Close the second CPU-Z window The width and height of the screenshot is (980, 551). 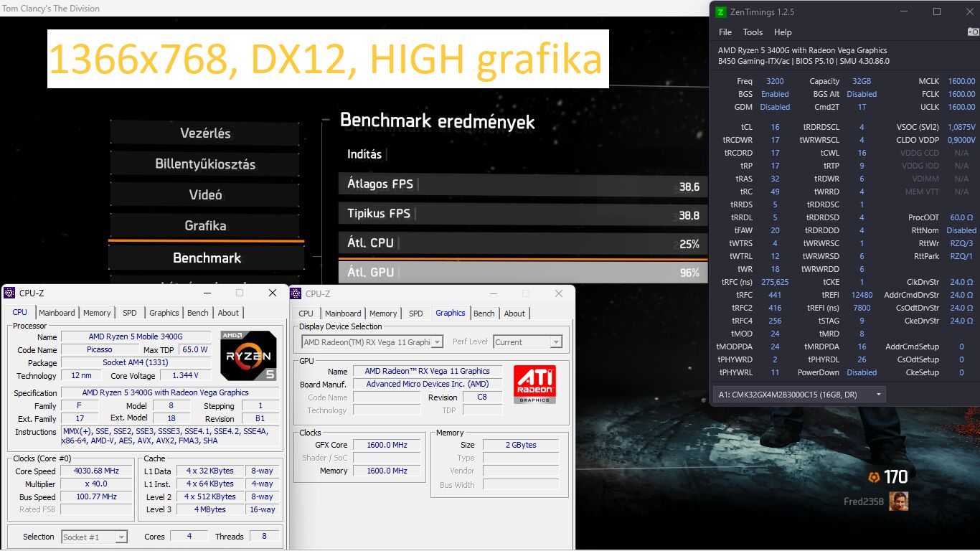559,293
